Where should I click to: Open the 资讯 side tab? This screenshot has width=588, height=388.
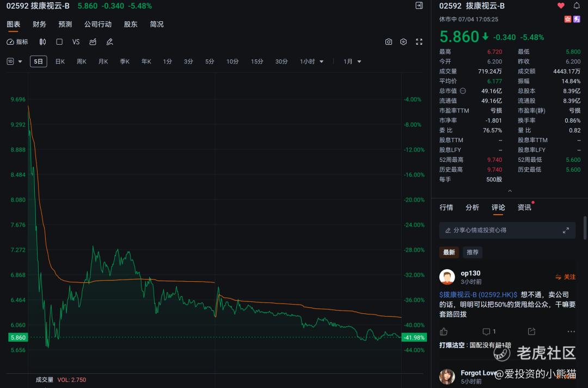[x=524, y=208]
